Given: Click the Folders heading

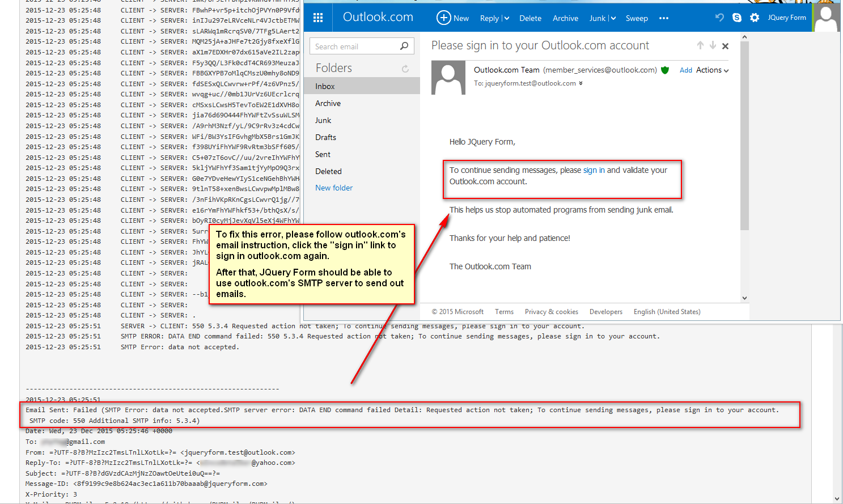Looking at the screenshot, I should pyautogui.click(x=334, y=68).
